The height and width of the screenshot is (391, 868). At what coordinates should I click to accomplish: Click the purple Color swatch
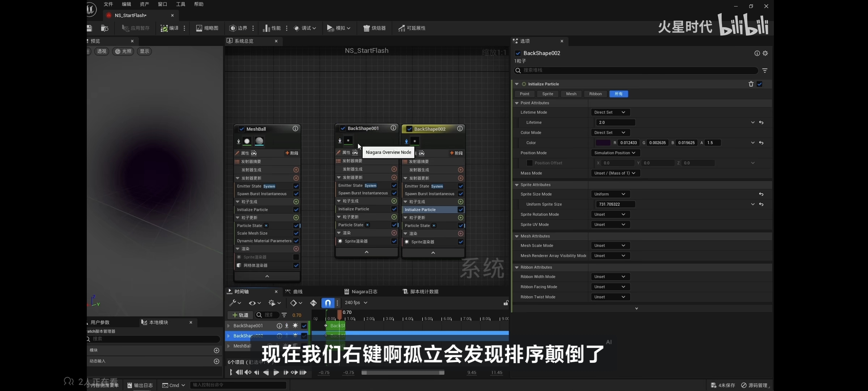[603, 143]
